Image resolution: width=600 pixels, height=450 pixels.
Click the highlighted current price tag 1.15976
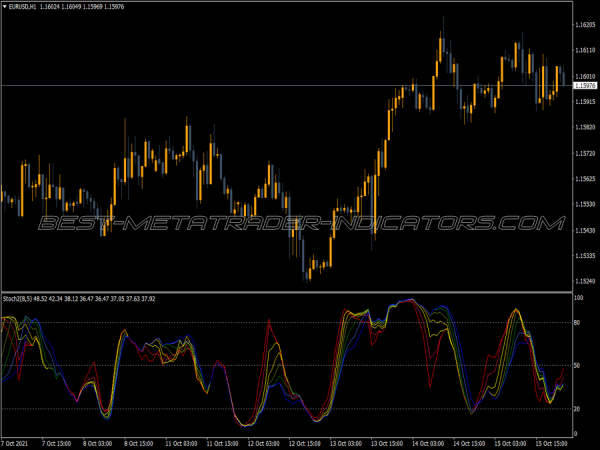click(585, 86)
